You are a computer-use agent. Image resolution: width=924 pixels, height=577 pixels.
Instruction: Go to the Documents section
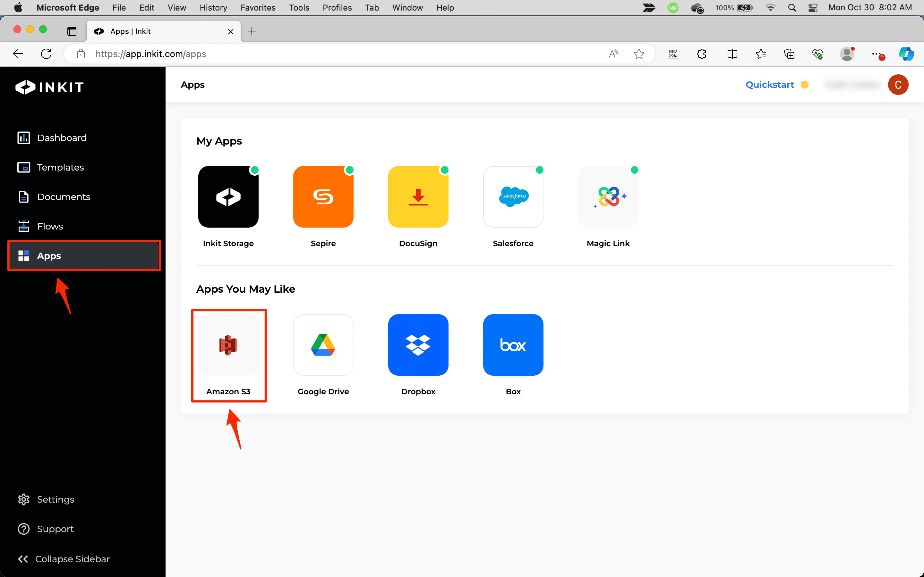pyautogui.click(x=64, y=197)
